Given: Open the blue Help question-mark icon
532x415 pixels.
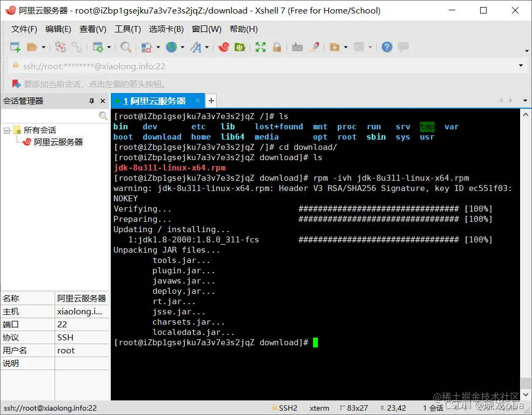Looking at the screenshot, I should tap(387, 47).
